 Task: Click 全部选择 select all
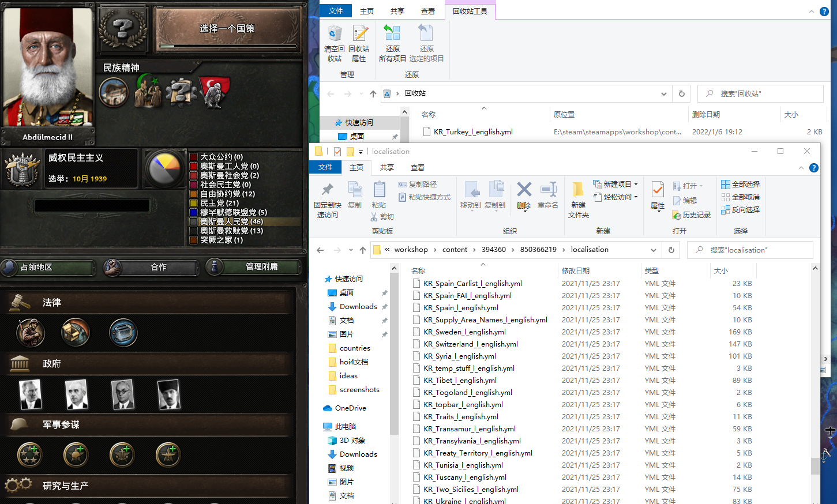[740, 184]
